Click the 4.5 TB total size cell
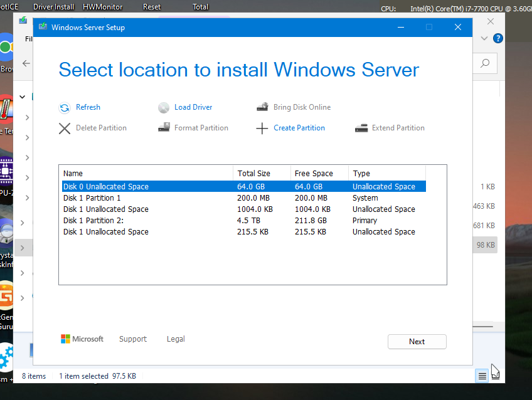Viewport: 532px width, 400px height. point(248,220)
